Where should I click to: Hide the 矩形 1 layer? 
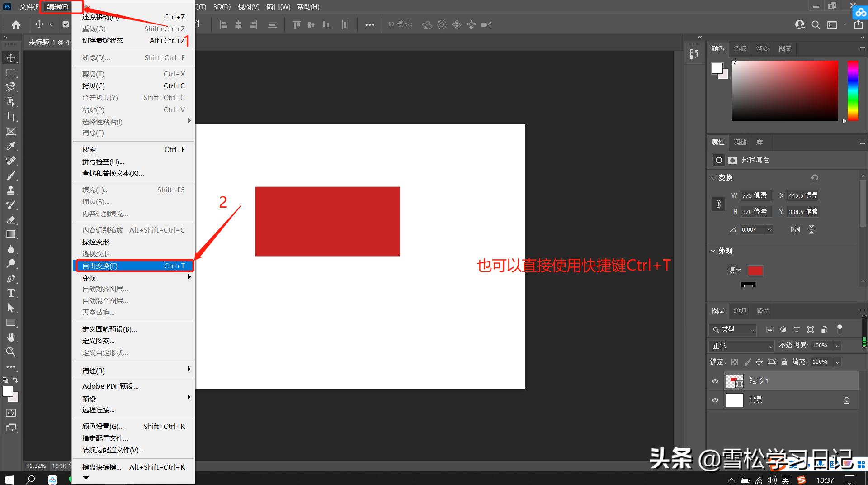(x=715, y=381)
